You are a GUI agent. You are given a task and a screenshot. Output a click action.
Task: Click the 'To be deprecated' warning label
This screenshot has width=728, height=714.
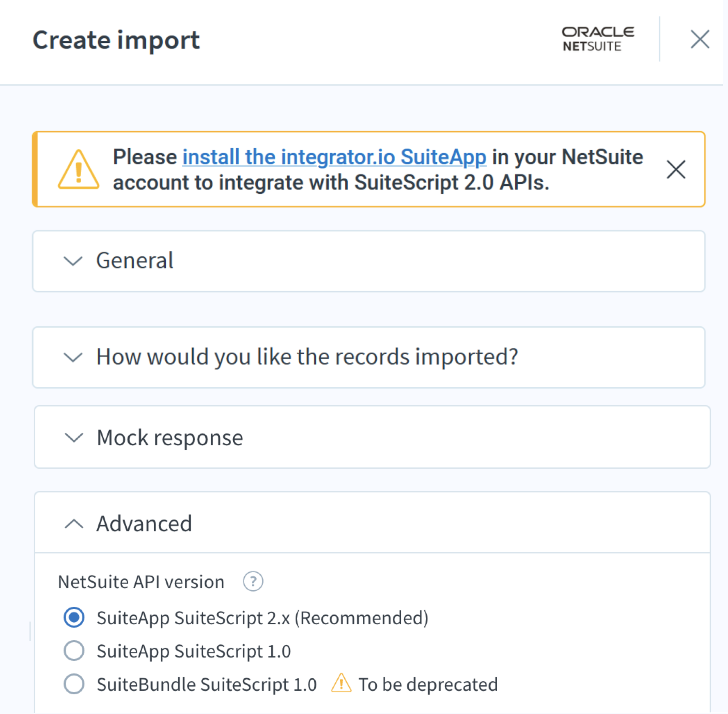[x=428, y=684]
